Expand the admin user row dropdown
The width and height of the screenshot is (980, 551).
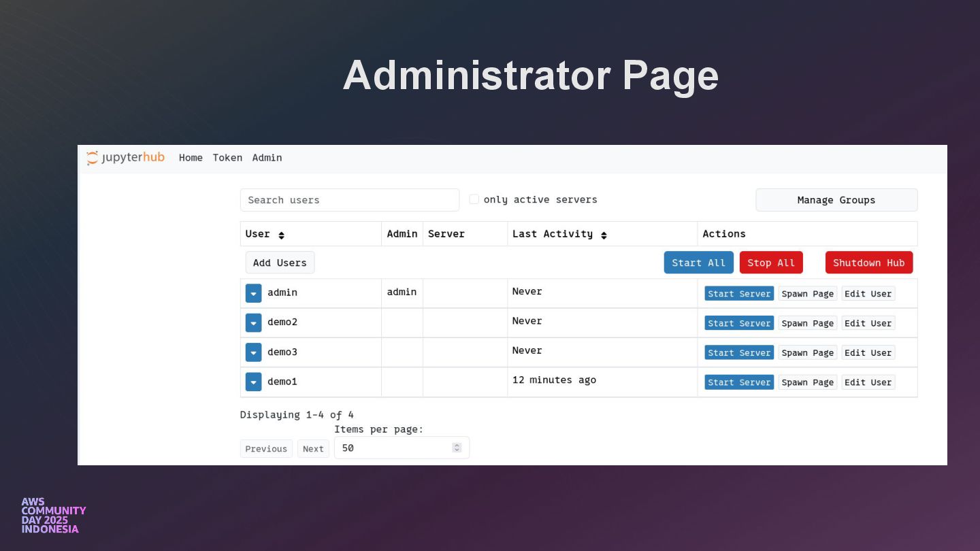pyautogui.click(x=253, y=293)
